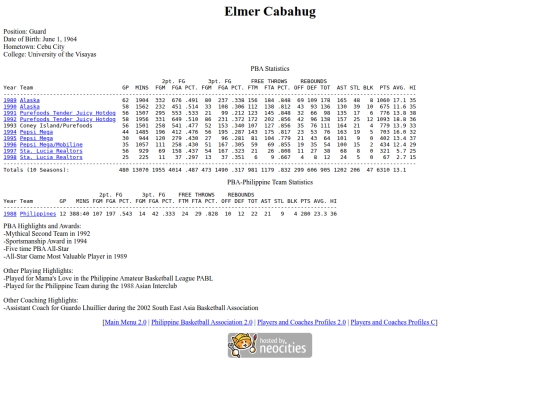Open Sta. Lucia Realtors link for 1997
This screenshot has height=405, width=540.
pos(51,151)
